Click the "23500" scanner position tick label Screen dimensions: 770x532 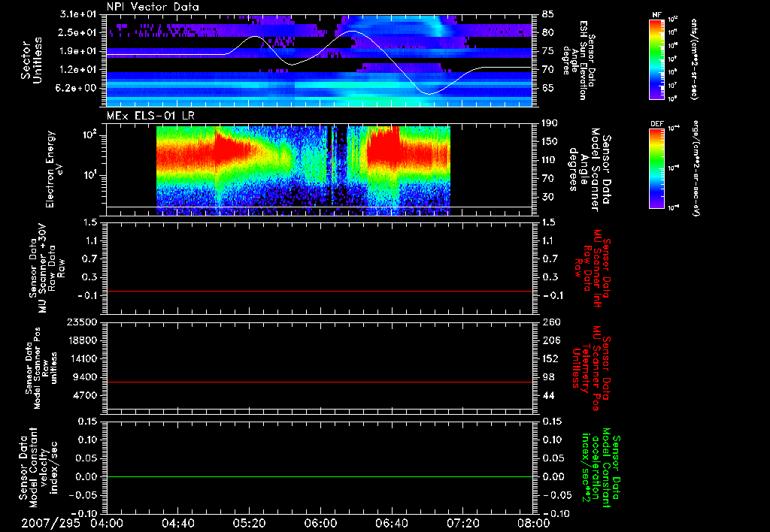click(x=82, y=322)
